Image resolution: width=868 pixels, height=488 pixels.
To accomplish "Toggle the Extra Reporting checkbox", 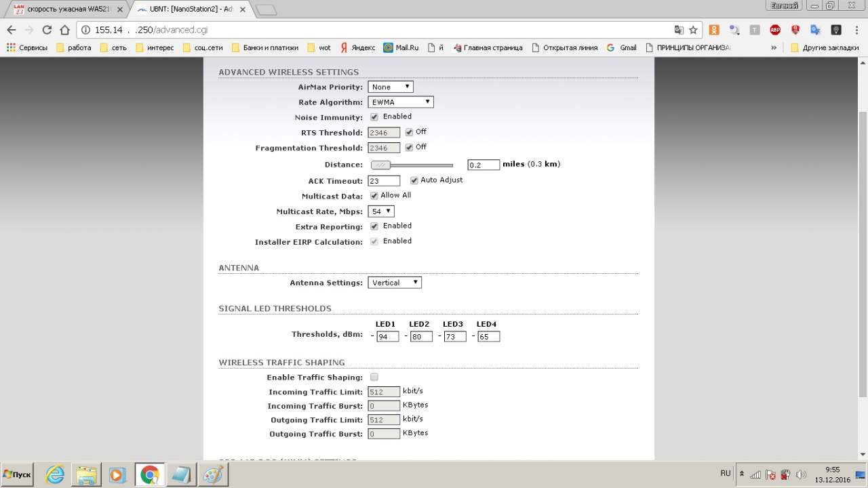I will click(x=374, y=226).
